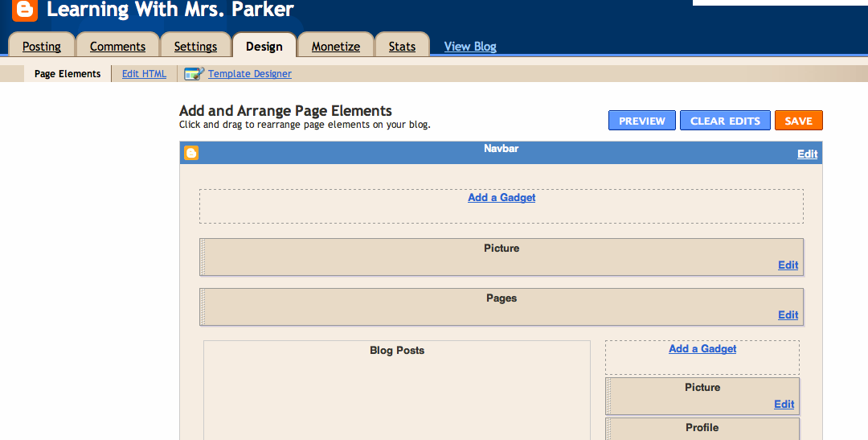
Task: Add a Gadget in the header area
Action: [x=502, y=197]
